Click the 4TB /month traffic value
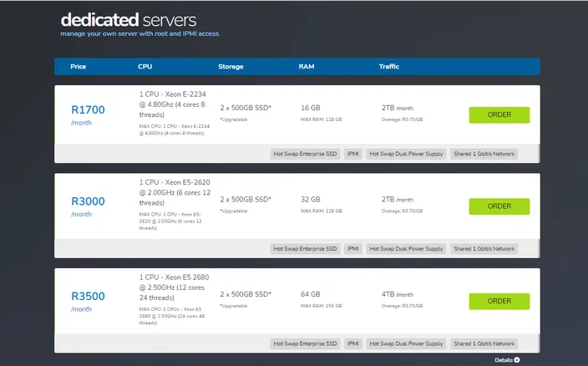This screenshot has height=366, width=588. (x=398, y=294)
